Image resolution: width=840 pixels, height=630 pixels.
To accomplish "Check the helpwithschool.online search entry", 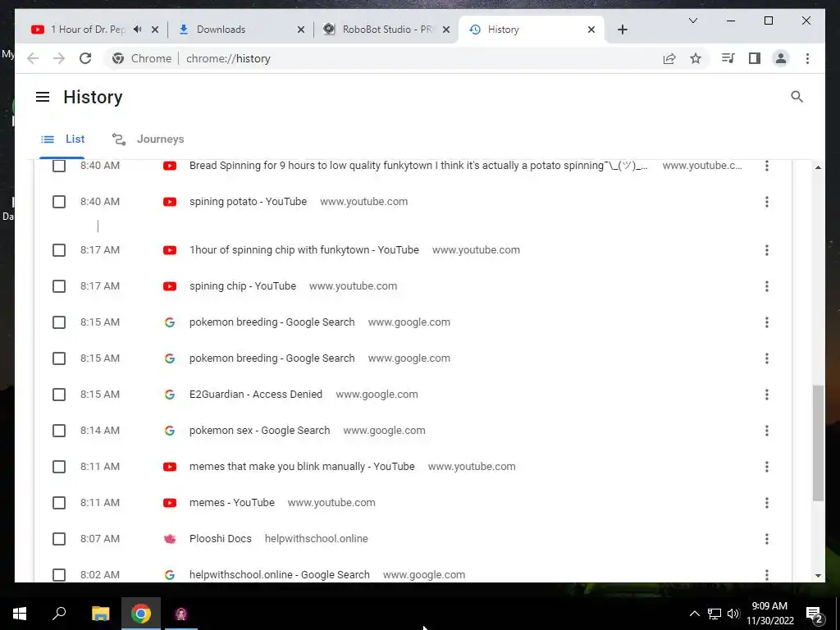I will pos(59,575).
